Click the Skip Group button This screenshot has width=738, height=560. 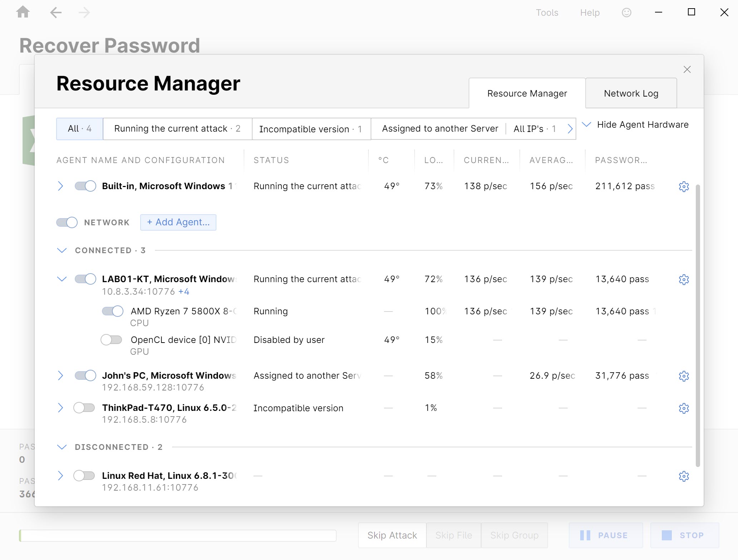click(x=514, y=535)
